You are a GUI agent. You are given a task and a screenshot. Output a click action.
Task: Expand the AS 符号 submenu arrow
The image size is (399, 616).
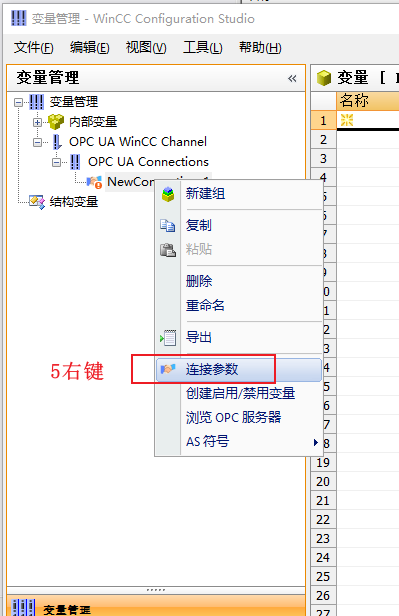[x=316, y=442]
